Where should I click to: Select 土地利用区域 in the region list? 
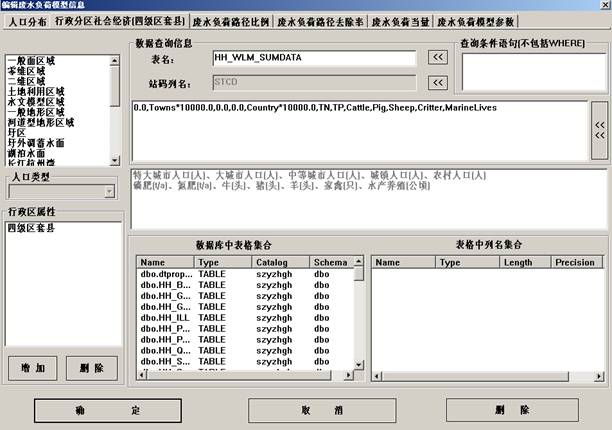36,91
